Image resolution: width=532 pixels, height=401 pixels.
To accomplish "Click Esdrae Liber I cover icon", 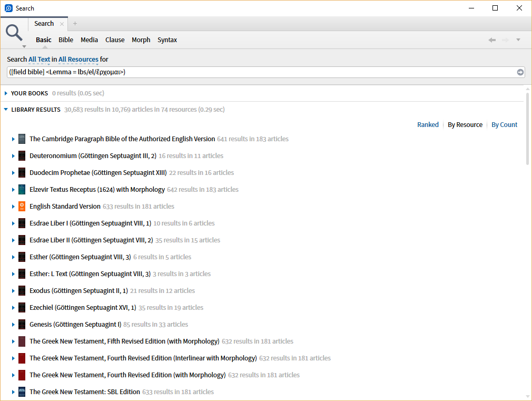I will click(x=22, y=223).
